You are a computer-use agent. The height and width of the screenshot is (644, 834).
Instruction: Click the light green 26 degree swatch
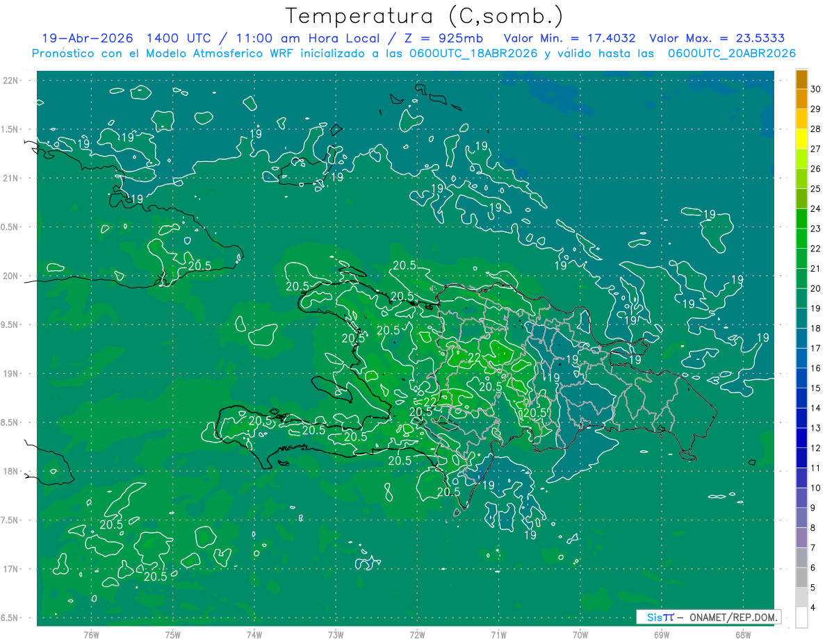801,179
